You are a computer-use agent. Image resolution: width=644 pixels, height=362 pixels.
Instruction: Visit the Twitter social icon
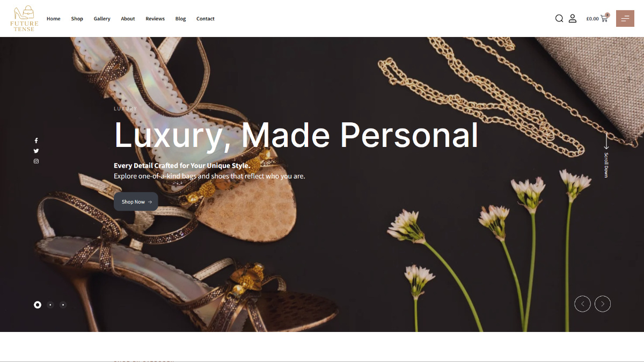[x=36, y=151]
